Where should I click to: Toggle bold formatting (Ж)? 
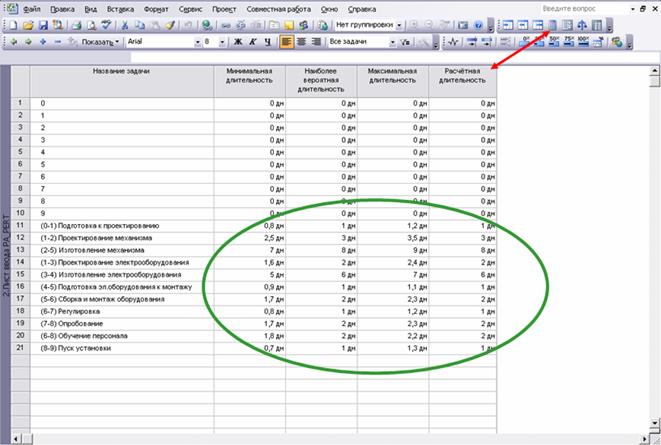[237, 43]
